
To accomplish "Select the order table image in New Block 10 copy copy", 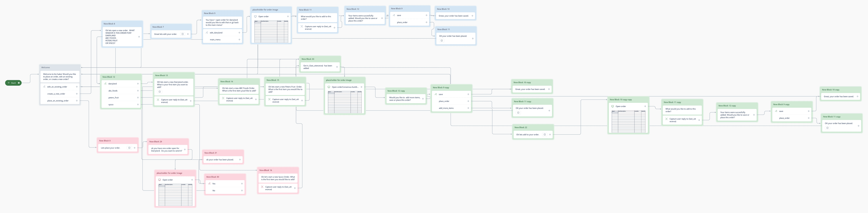I will tap(628, 121).
